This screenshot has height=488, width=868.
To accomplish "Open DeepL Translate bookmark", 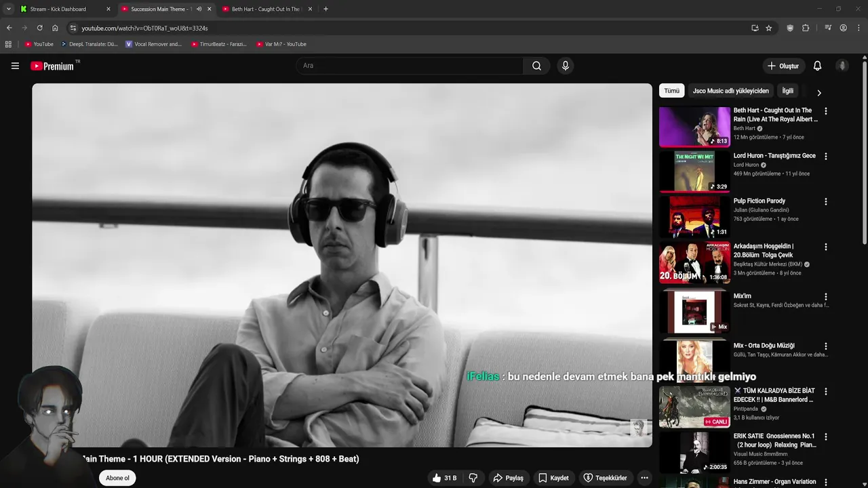I will click(89, 44).
